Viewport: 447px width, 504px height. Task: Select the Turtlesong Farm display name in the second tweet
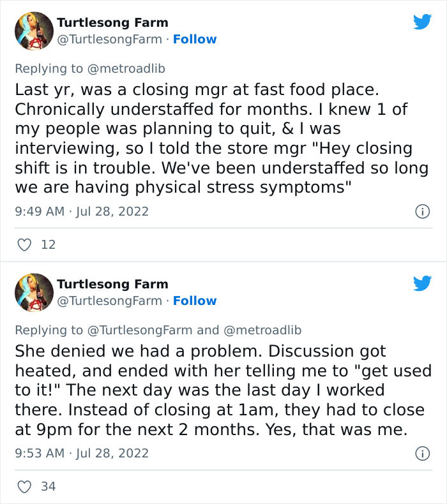[x=112, y=284]
